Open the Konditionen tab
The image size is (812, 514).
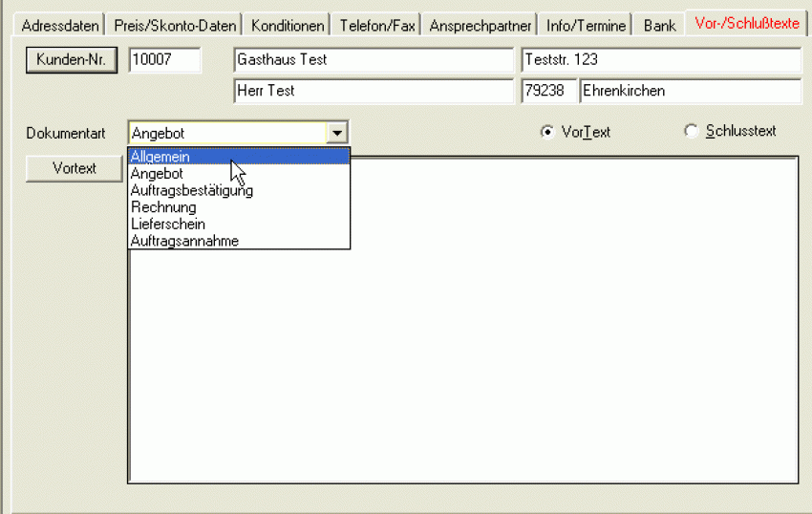pyautogui.click(x=288, y=26)
